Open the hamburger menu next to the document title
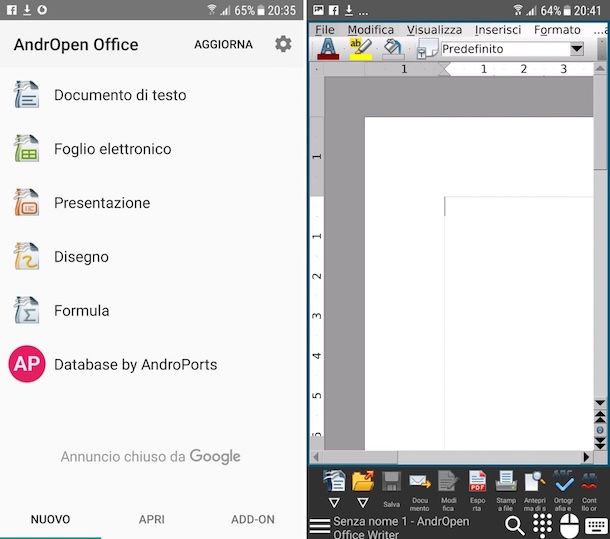The width and height of the screenshot is (610, 539). point(320,526)
